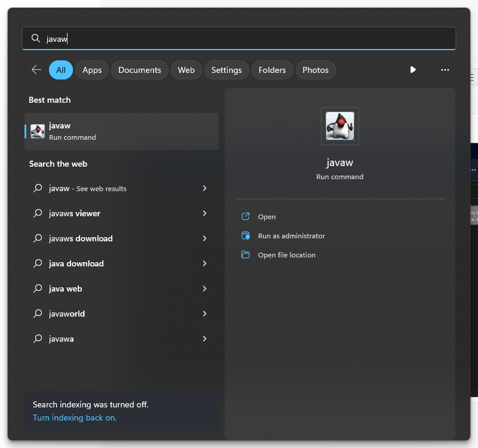Click the folder icon for Open file location
Screen dimensions: 478x448
[246, 254]
